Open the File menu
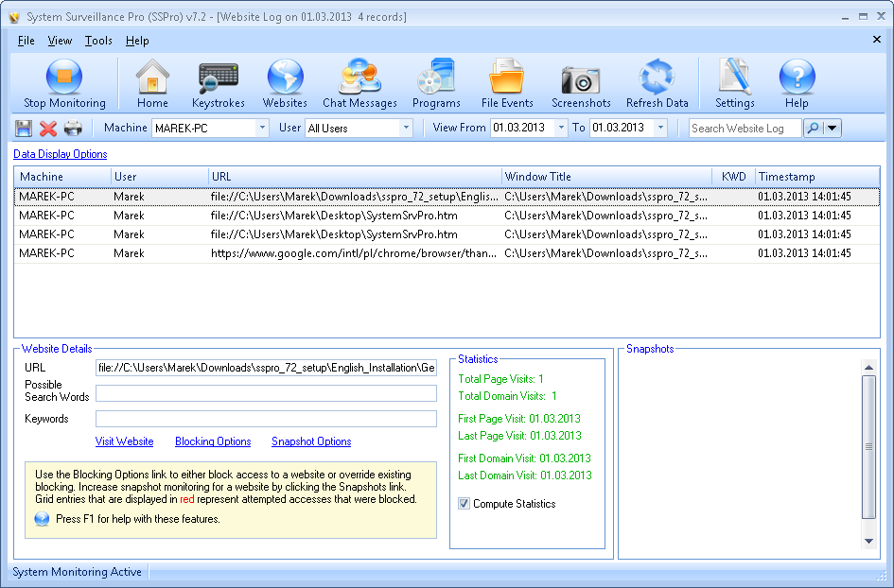894x588 pixels. coord(26,41)
